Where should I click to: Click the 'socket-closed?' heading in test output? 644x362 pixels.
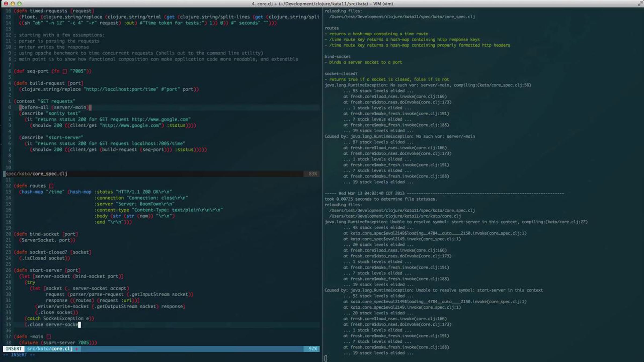pyautogui.click(x=341, y=74)
